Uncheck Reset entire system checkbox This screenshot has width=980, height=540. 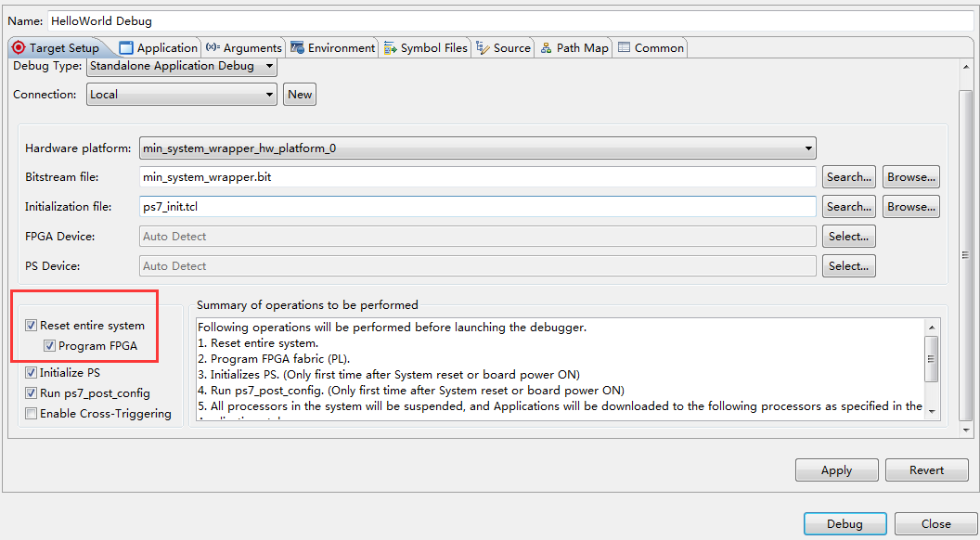(32, 326)
